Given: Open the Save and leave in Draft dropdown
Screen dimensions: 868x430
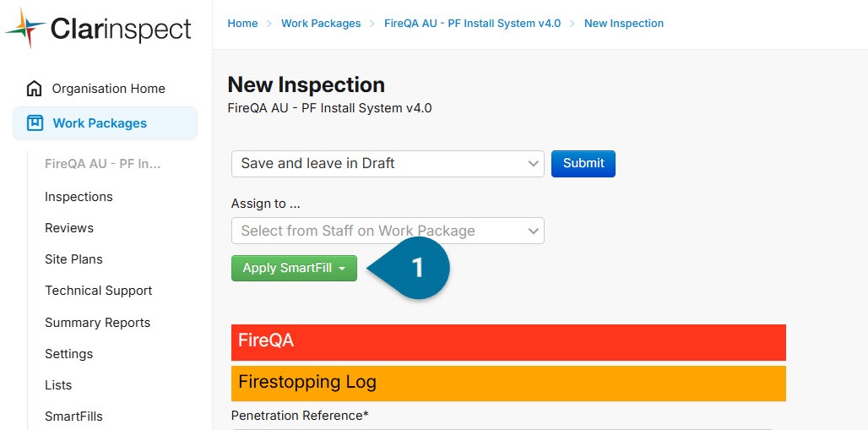Looking at the screenshot, I should click(388, 163).
